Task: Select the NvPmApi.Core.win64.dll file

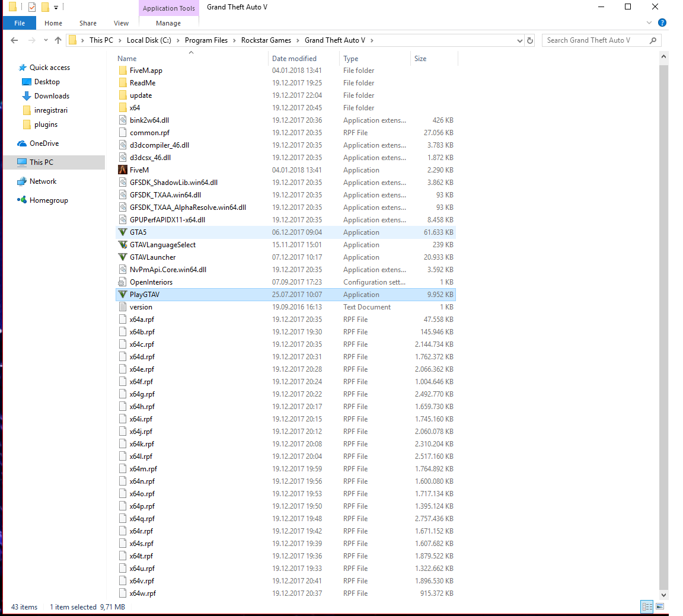Action: (286, 270)
